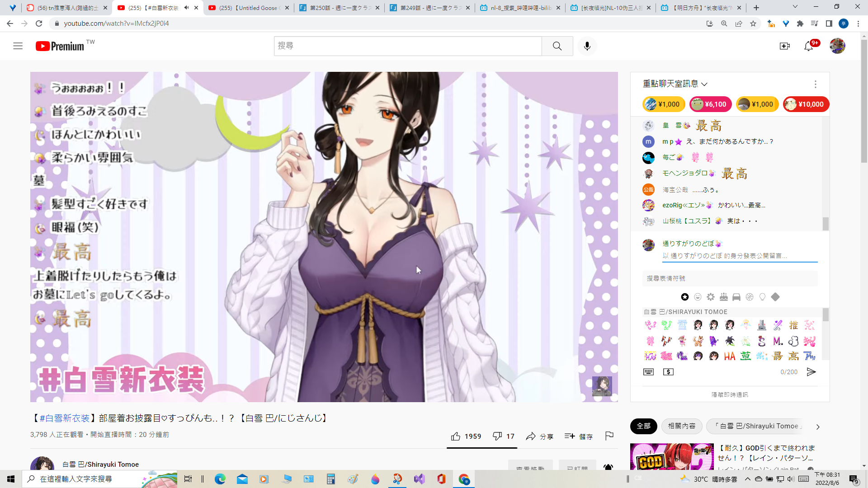Screen dimensions: 868x488
Task: Open the ¥6,100 Super Chat chip
Action: (710, 104)
